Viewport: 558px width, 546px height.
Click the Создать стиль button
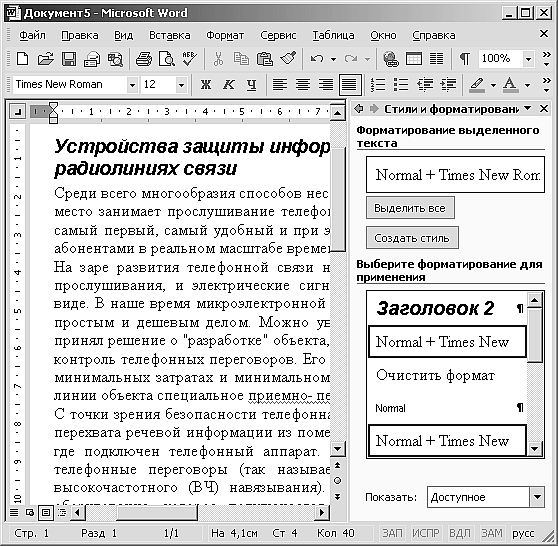tap(412, 237)
